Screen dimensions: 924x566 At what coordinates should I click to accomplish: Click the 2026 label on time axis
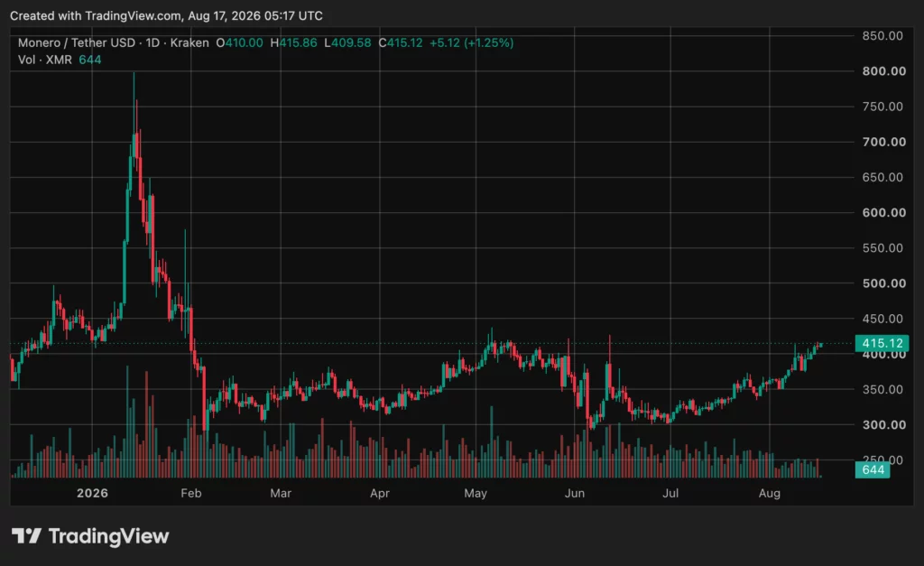coord(93,493)
